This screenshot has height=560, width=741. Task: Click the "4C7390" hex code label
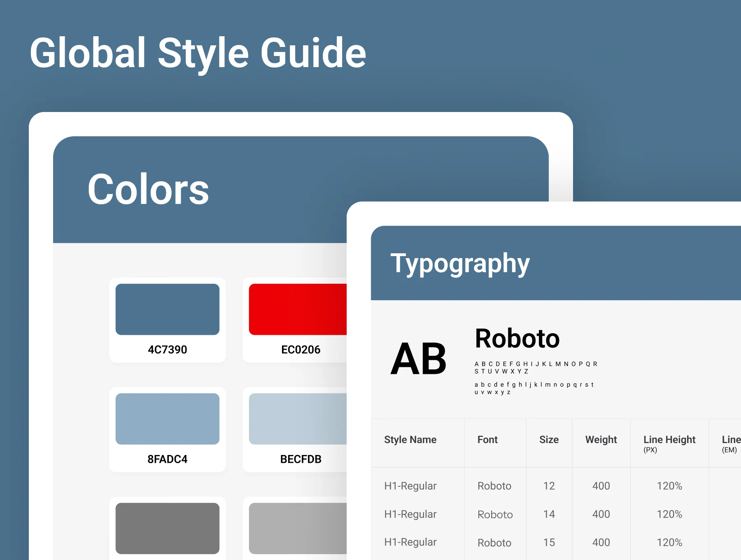[167, 350]
